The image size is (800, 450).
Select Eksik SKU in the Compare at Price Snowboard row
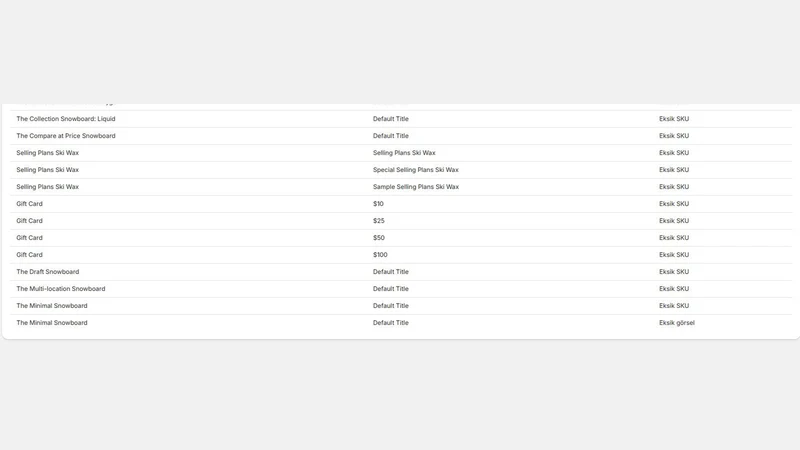[x=674, y=136]
